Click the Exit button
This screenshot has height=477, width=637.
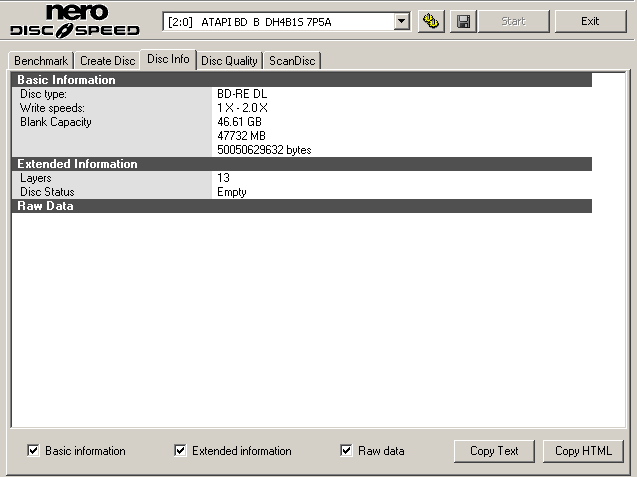[x=590, y=21]
